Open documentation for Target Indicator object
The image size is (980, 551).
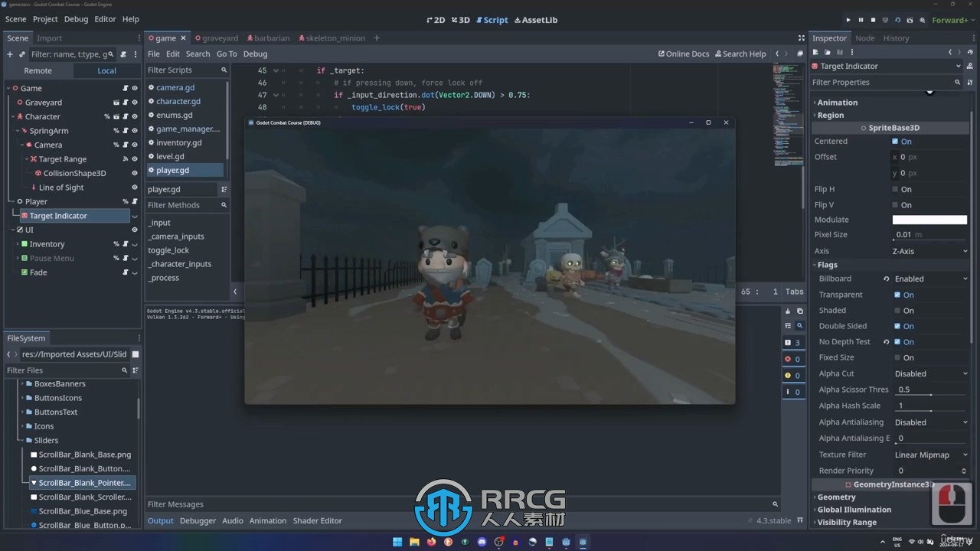tap(969, 66)
